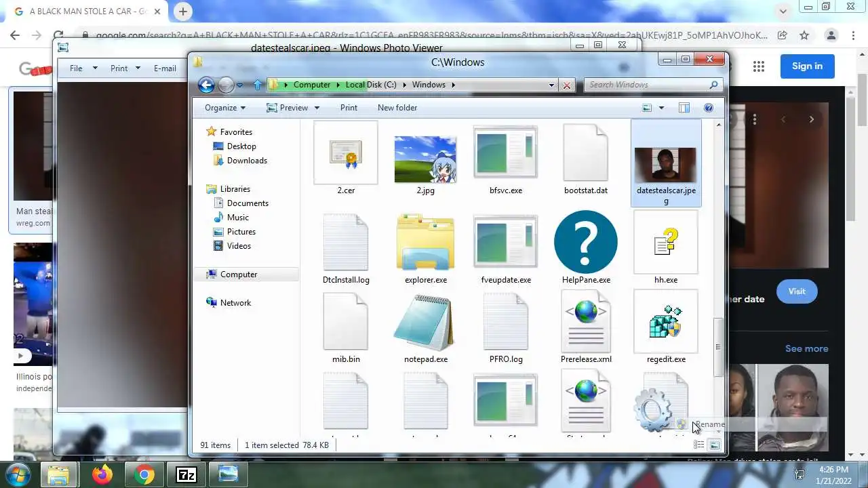The height and width of the screenshot is (488, 868).
Task: Open new tab in Chrome
Action: click(183, 12)
